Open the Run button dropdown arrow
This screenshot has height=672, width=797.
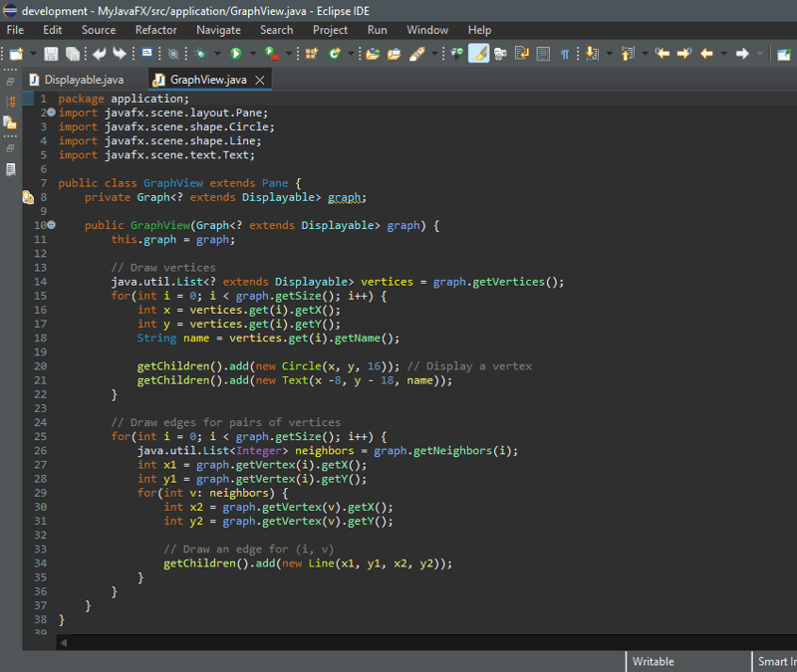coord(252,53)
